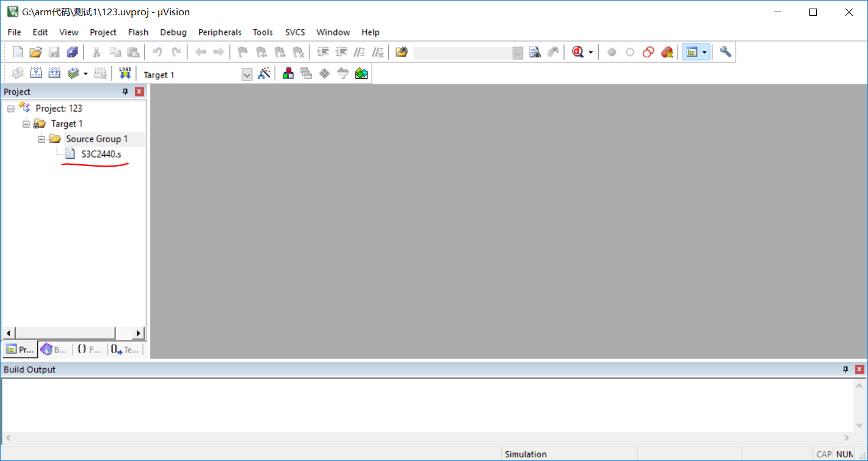The image size is (868, 461).
Task: Open the Peripherals menu
Action: click(220, 32)
